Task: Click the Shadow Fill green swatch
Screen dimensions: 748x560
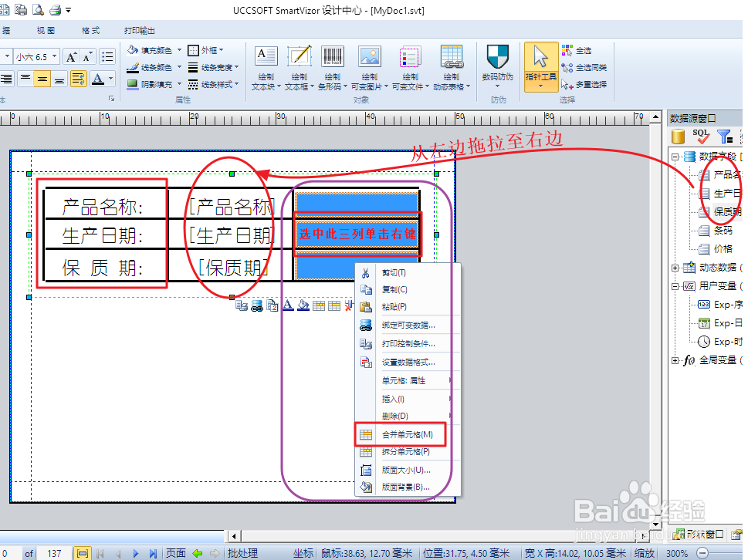Action: 133,84
